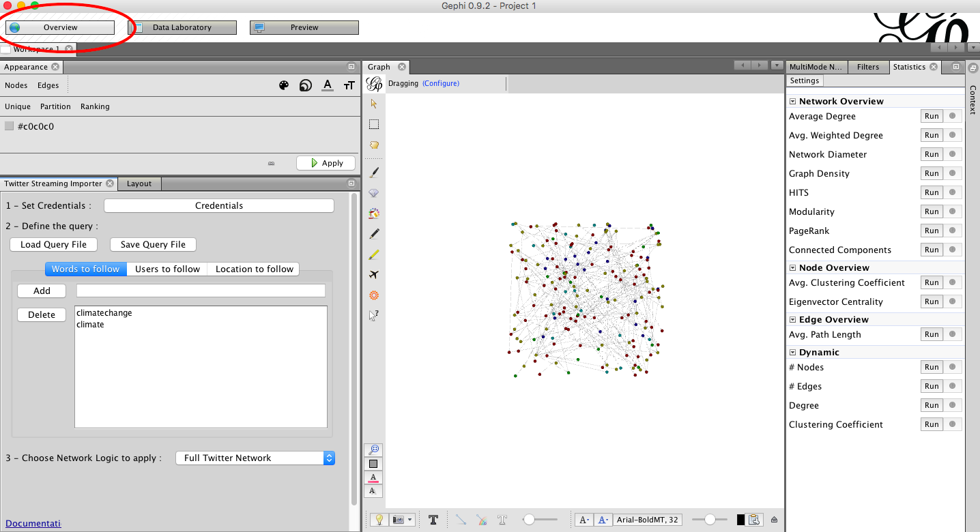This screenshot has width=980, height=532.
Task: Select the paint bucket brush tool
Action: point(374,213)
